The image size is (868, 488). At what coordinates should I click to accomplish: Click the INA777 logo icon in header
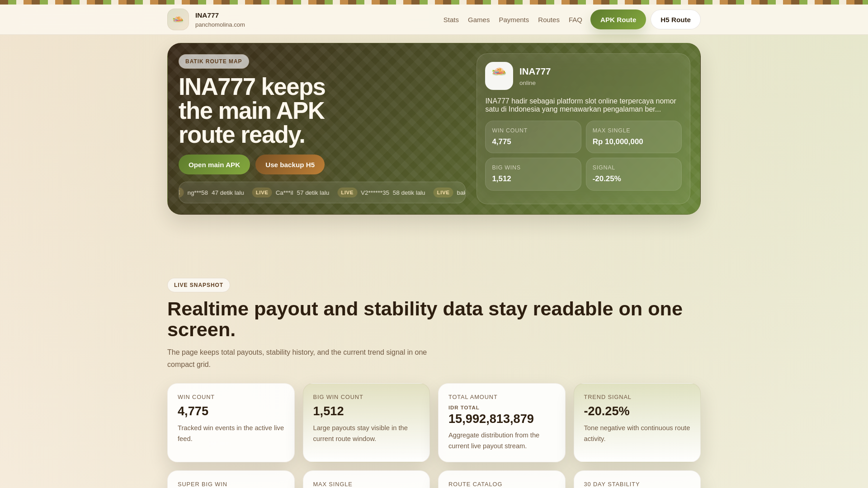pyautogui.click(x=178, y=19)
